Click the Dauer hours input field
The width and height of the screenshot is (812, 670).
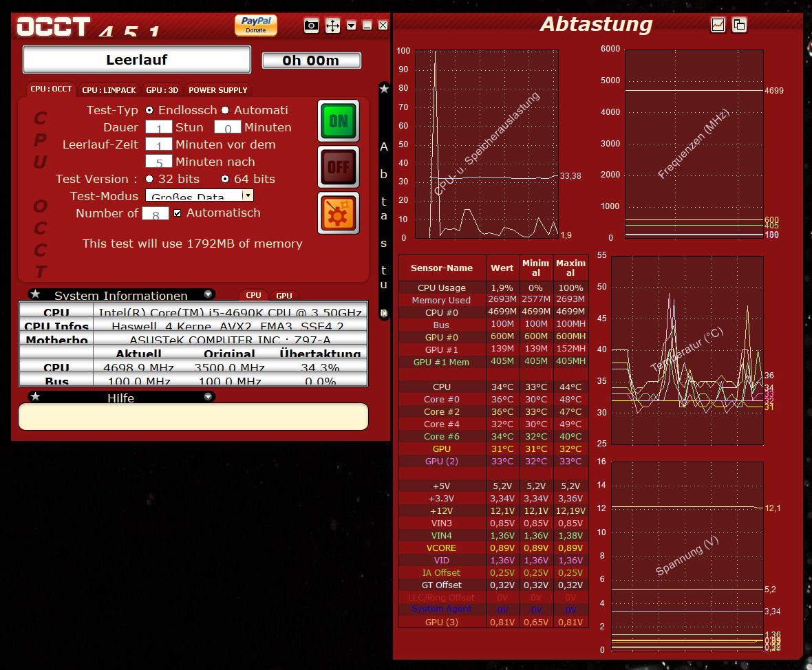coord(158,127)
